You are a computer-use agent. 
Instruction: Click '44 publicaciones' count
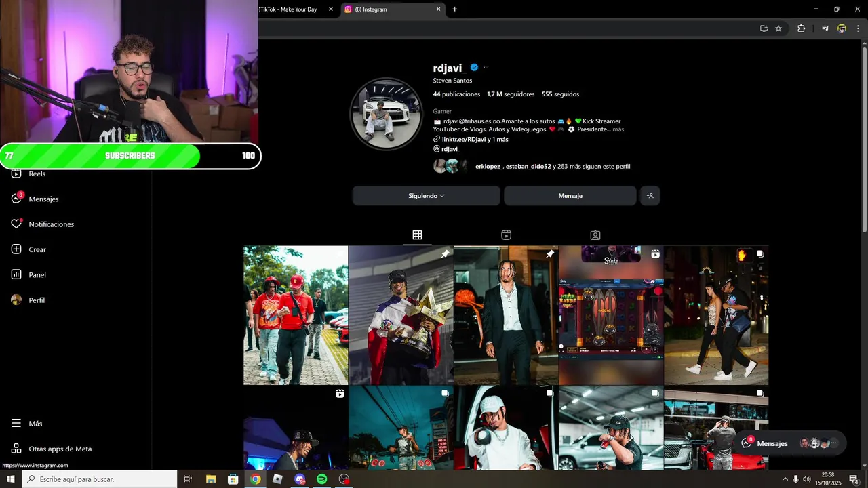click(x=456, y=94)
